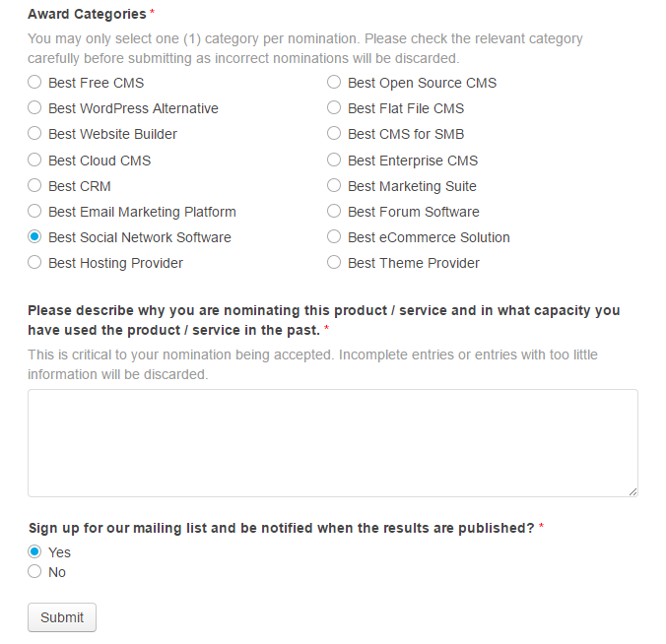Choose Best Hosting Provider category
This screenshot has width=666, height=644.
[34, 263]
